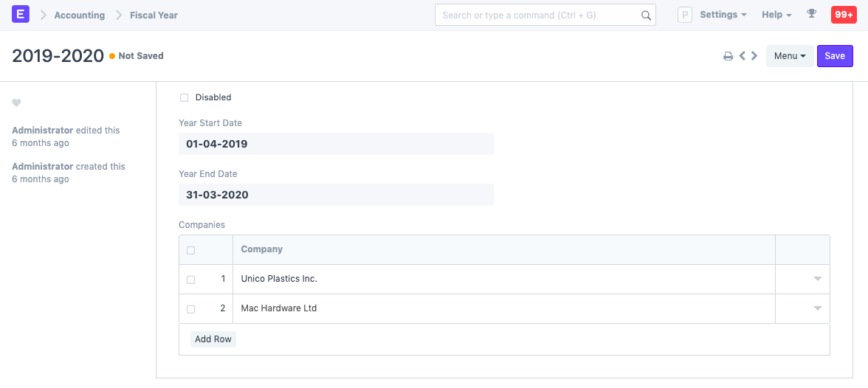Image resolution: width=868 pixels, height=388 pixels.
Task: Open the Help menu
Action: click(776, 15)
